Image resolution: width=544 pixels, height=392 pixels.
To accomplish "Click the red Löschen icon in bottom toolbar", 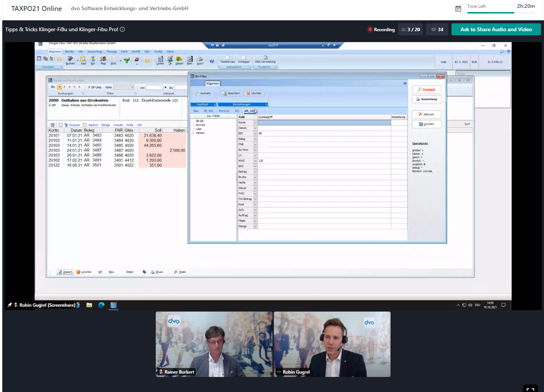I will click(78, 272).
